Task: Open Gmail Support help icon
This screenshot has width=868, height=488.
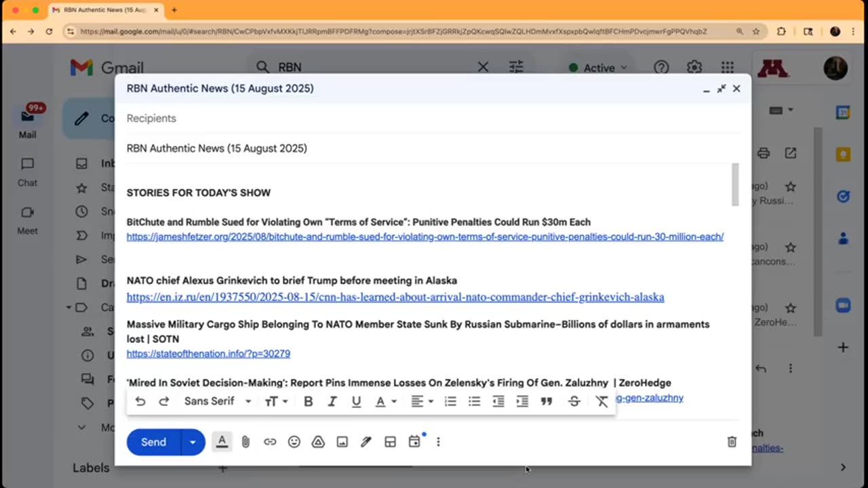Action: pyautogui.click(x=661, y=68)
